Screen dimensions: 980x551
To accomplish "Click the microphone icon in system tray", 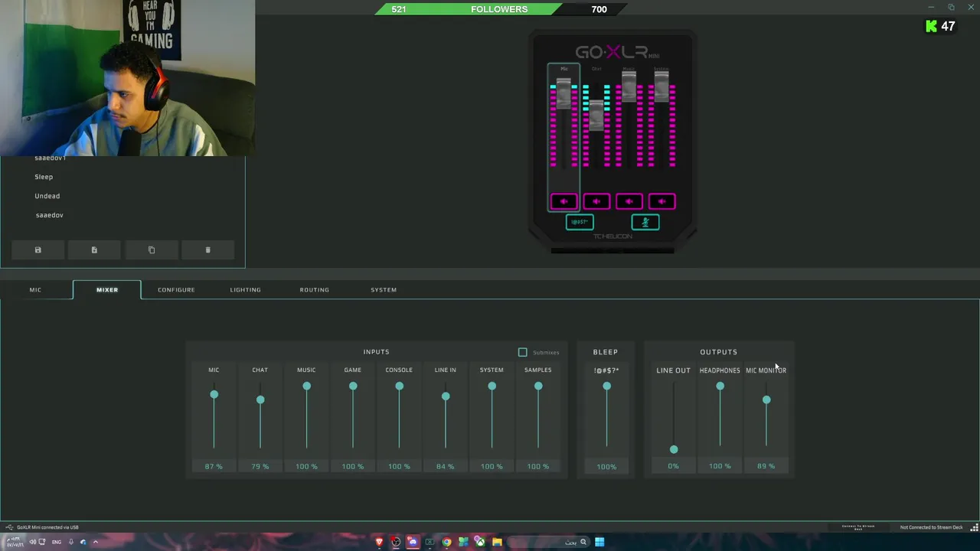I will [x=70, y=542].
